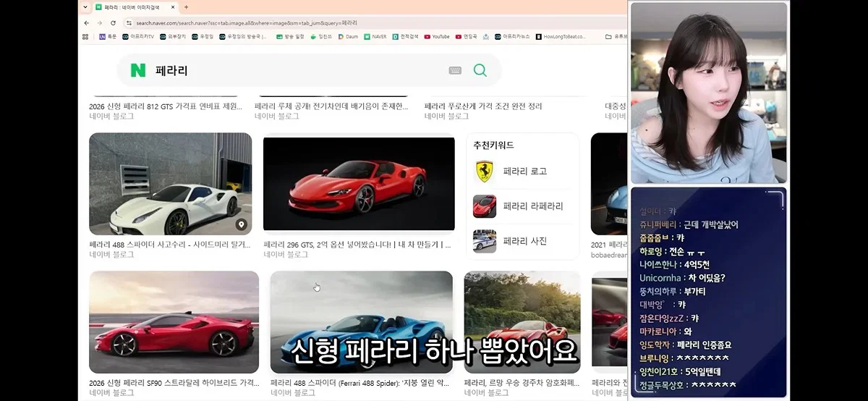
Task: Open the Daum bookmark
Action: coord(348,36)
